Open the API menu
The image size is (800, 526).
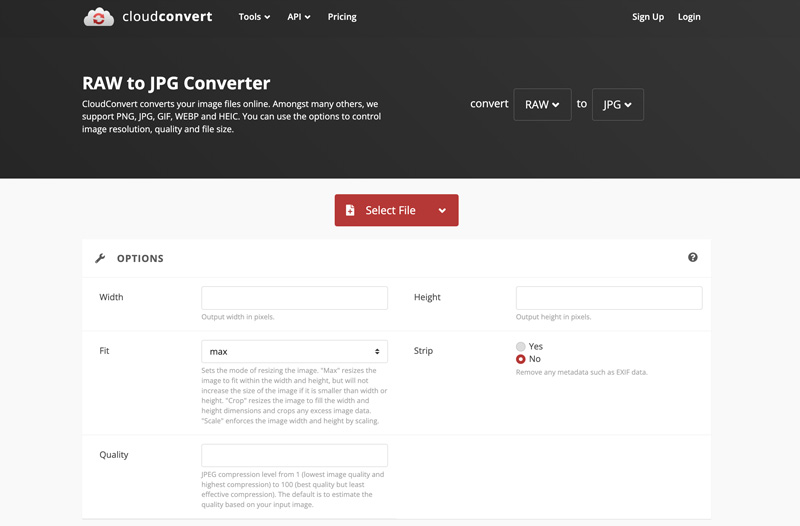tap(299, 17)
